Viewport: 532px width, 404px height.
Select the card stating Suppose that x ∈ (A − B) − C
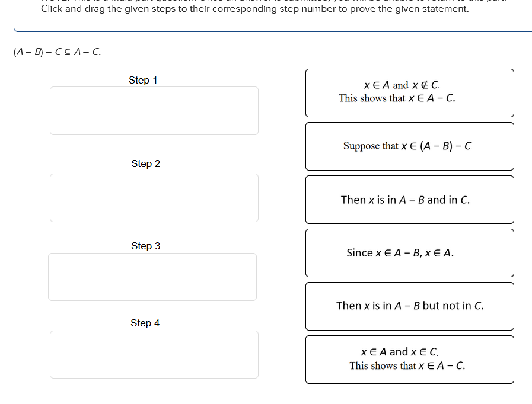409,146
